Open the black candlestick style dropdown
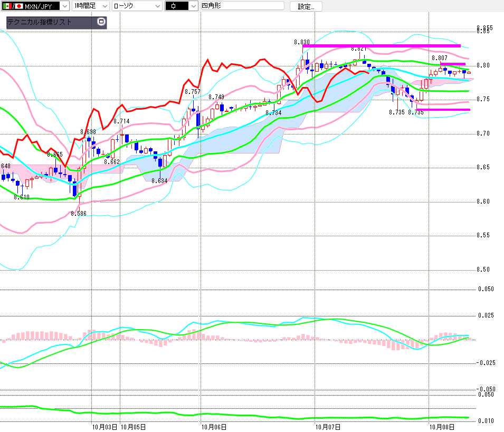This screenshot has width=504, height=432. click(x=182, y=6)
